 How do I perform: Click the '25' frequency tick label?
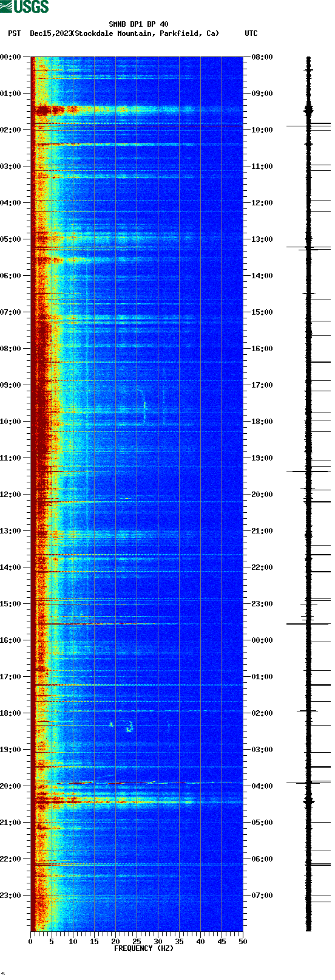[x=137, y=942]
